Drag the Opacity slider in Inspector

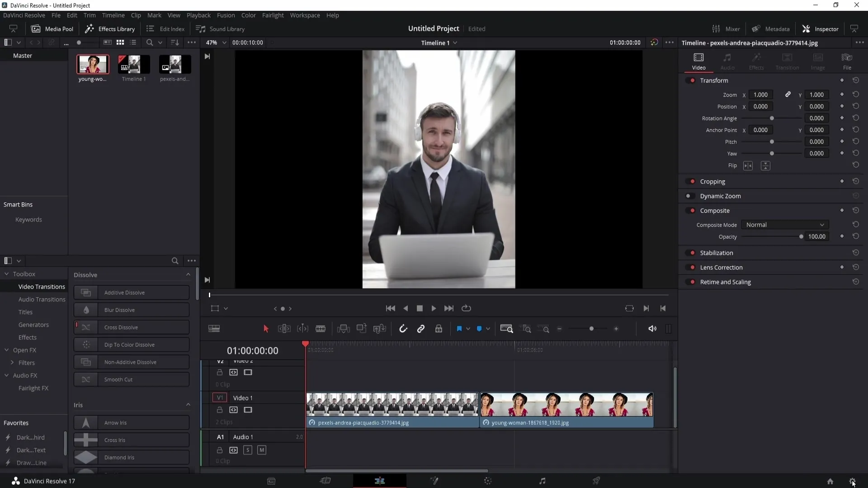[801, 237]
